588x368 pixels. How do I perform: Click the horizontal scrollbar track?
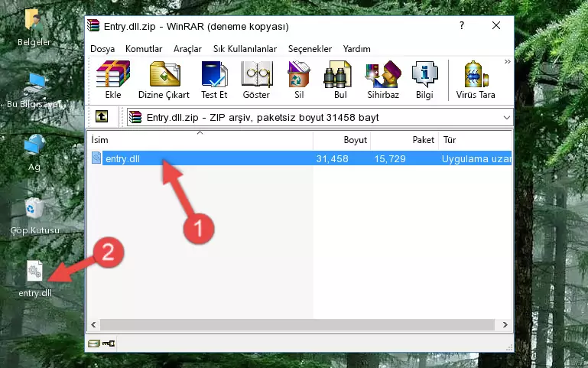[x=297, y=325]
